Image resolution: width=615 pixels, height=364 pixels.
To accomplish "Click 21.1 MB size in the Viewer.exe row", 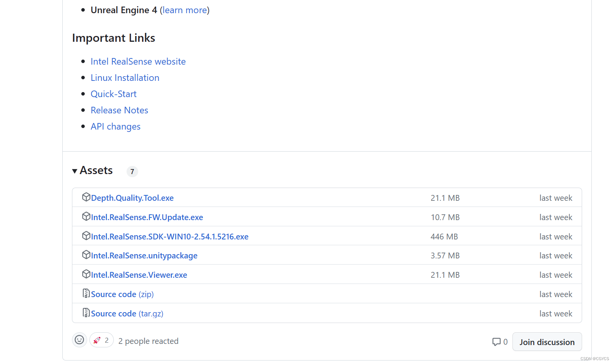I will [x=445, y=275].
